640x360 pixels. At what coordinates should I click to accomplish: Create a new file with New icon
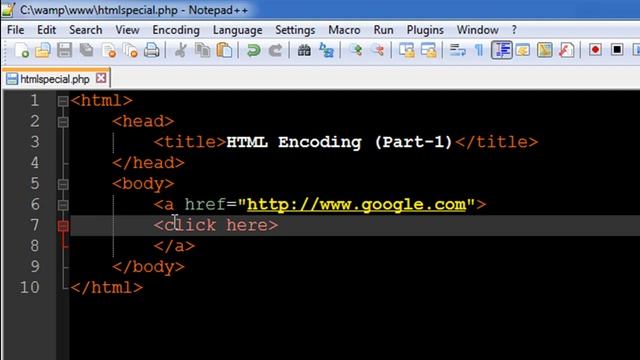tap(21, 50)
